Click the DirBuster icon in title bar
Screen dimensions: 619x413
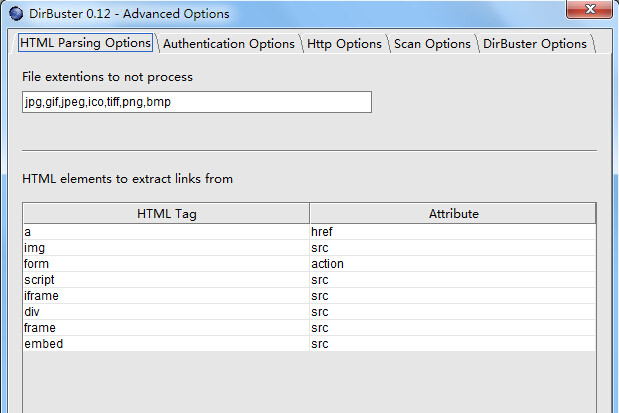(15, 14)
